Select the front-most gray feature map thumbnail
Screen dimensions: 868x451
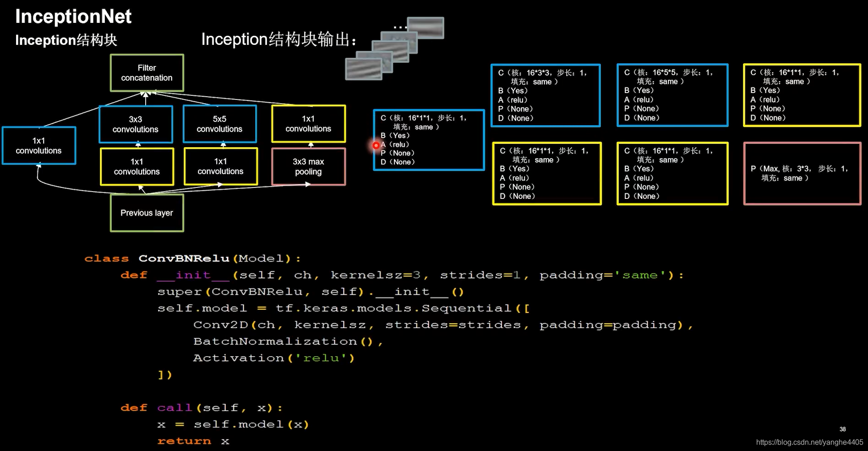(364, 69)
